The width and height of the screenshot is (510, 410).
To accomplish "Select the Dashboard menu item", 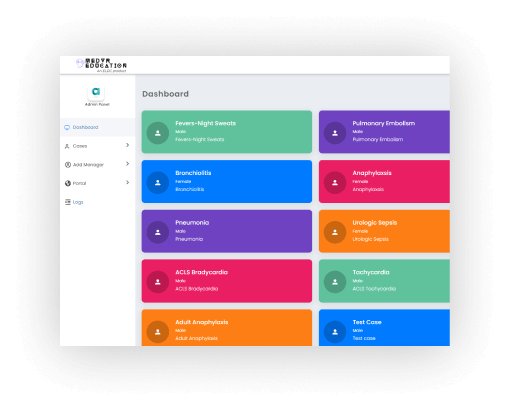I will [97, 127].
